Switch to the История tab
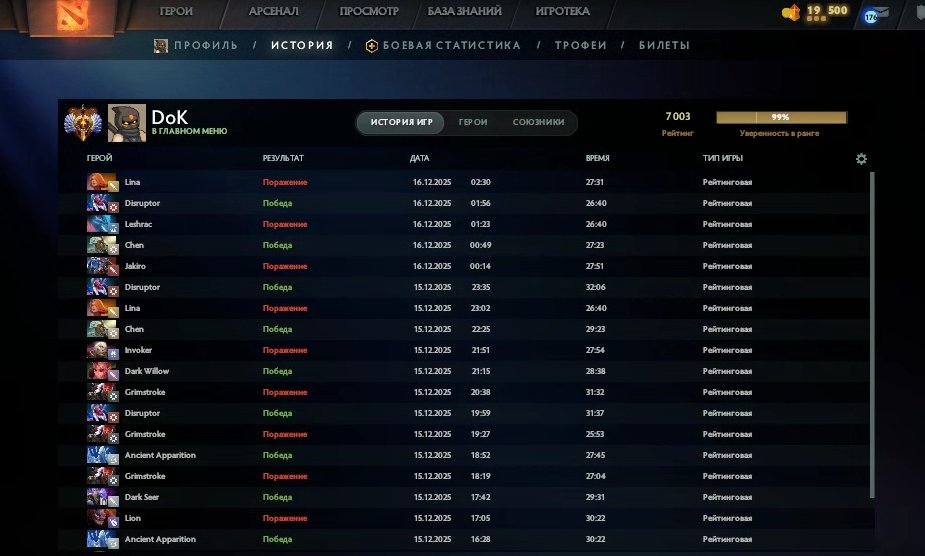The height and width of the screenshot is (556, 925). (302, 45)
